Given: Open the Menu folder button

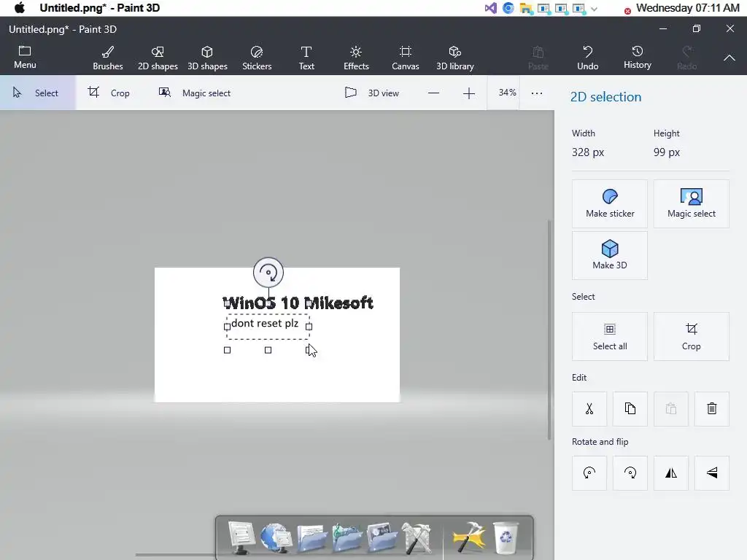Looking at the screenshot, I should (x=25, y=58).
